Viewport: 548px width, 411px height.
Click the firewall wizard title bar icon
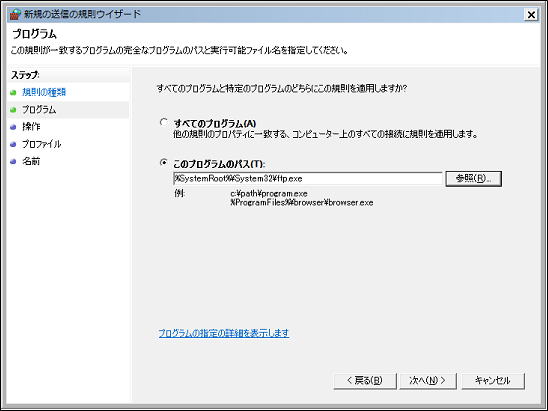coord(15,14)
